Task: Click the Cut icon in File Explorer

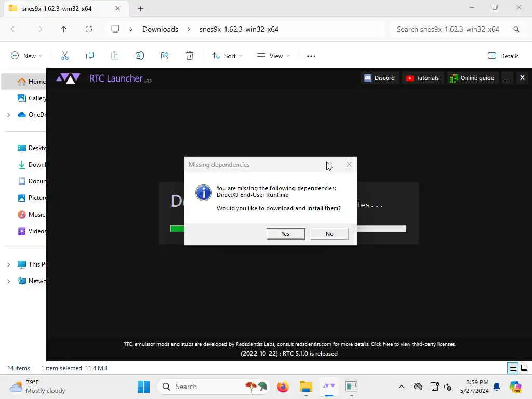Action: 65,56
